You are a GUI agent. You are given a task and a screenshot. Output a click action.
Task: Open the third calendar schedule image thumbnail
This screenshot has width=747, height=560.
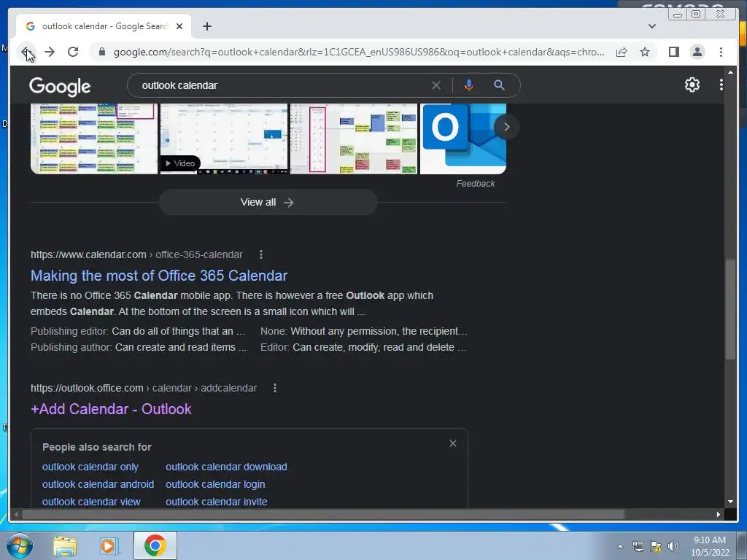point(354,139)
